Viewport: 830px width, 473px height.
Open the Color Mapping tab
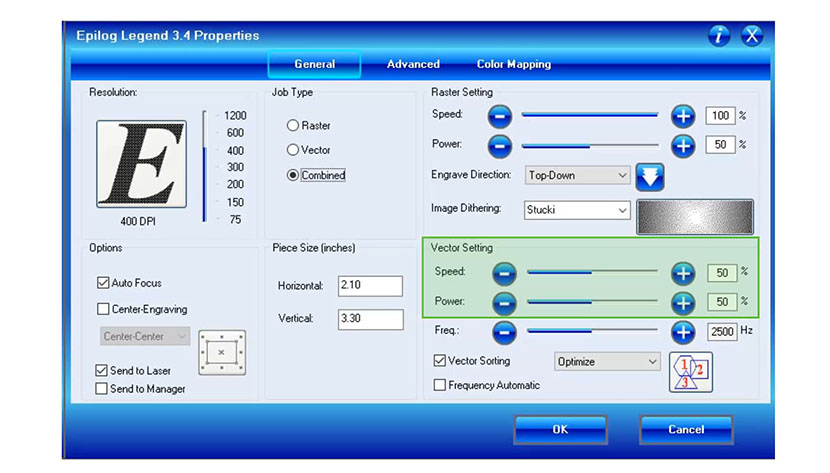tap(513, 64)
